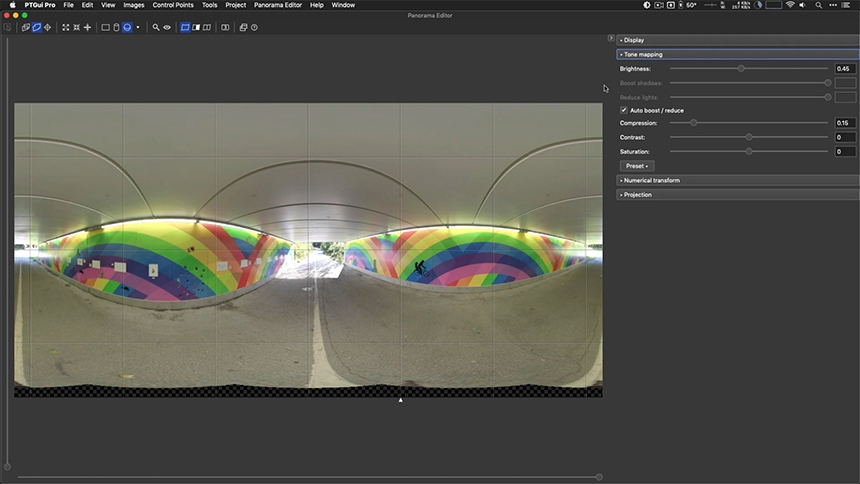860x484 pixels.
Task: Click the Wi-Fi status icon in menu bar
Action: (x=790, y=5)
